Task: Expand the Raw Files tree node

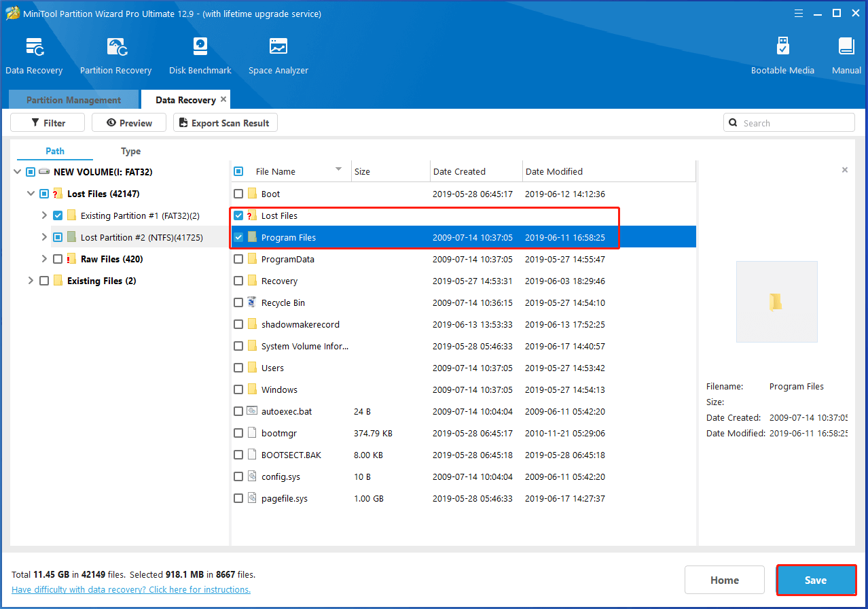Action: (43, 258)
